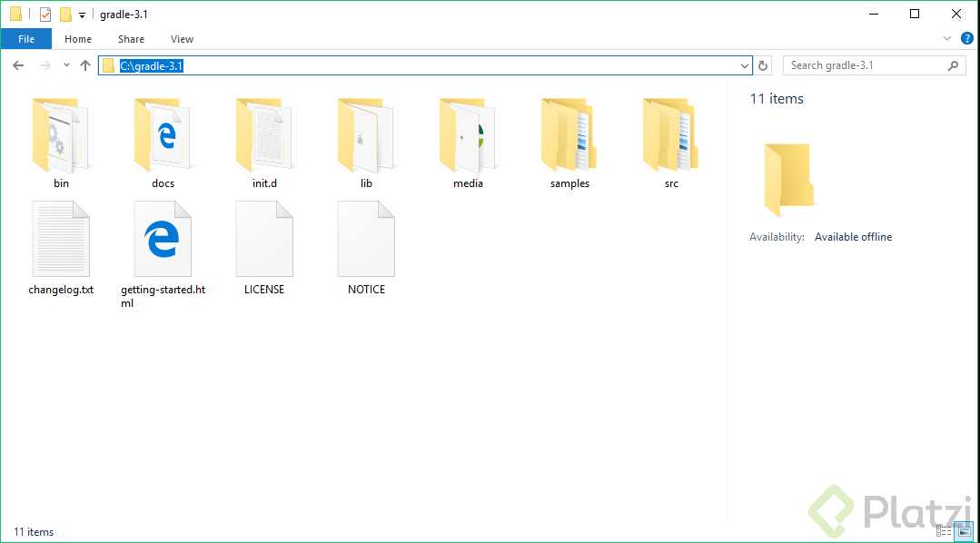
Task: Click the LICENSE file name label
Action: 264,290
